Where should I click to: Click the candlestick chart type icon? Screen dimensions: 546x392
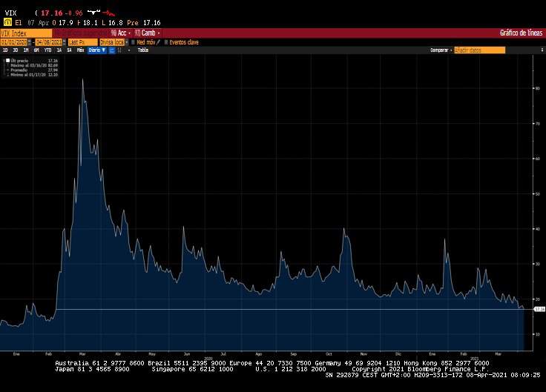[119, 50]
